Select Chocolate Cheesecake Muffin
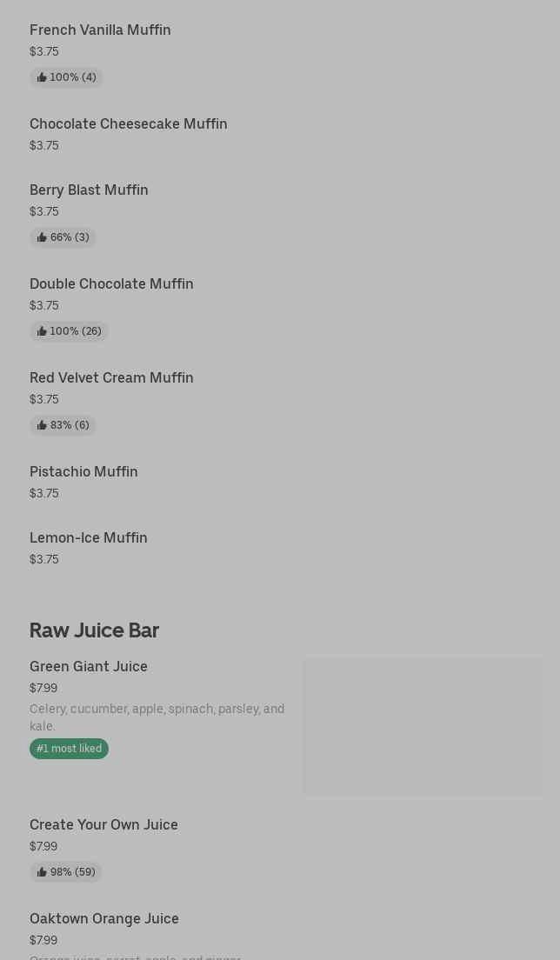Viewport: 560px width, 960px height. [128, 123]
